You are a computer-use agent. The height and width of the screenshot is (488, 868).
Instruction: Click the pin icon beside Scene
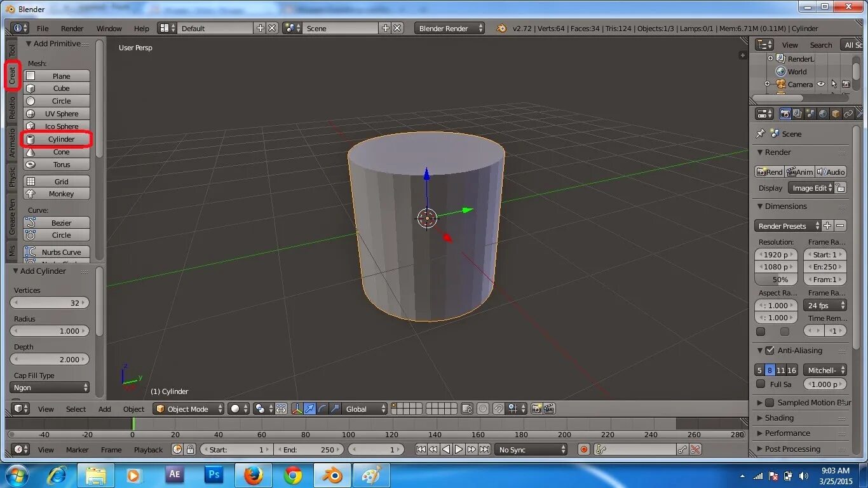760,133
